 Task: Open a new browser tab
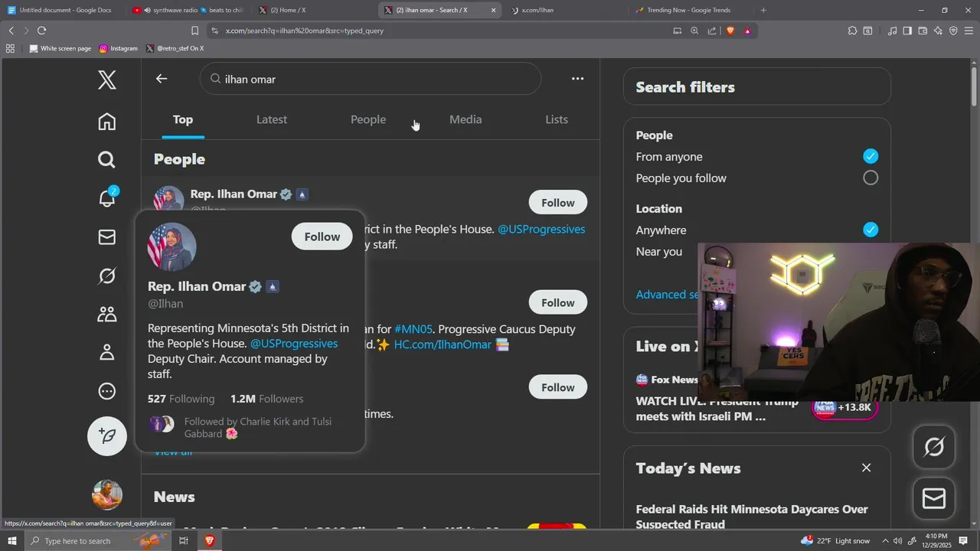point(763,10)
